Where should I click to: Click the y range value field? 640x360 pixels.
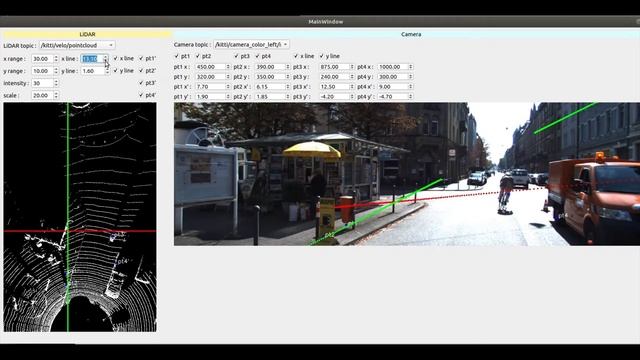[x=42, y=71]
